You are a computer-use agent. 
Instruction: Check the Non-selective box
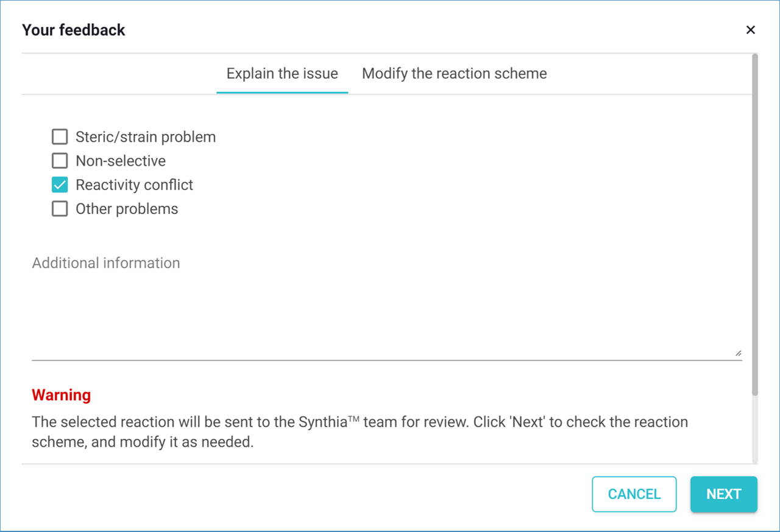[x=60, y=161]
